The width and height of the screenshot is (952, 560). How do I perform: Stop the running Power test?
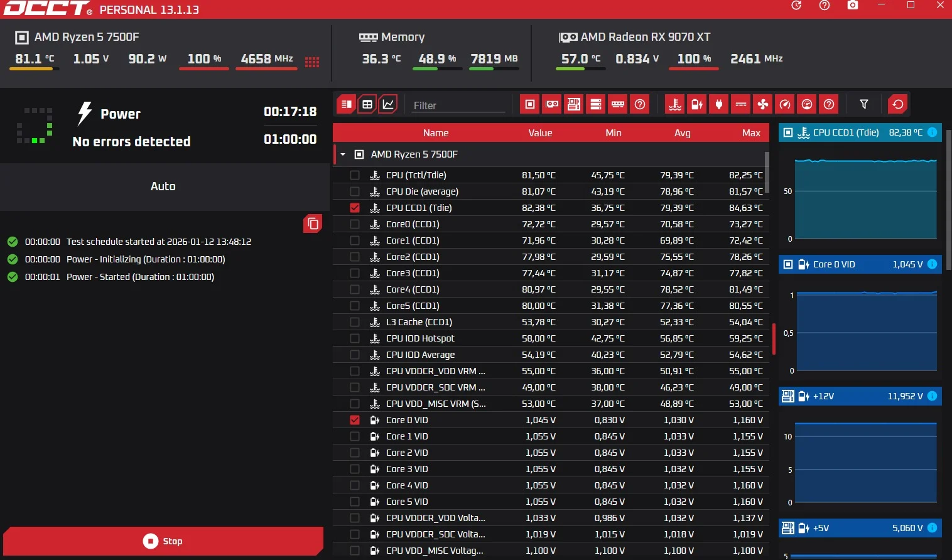tap(163, 541)
